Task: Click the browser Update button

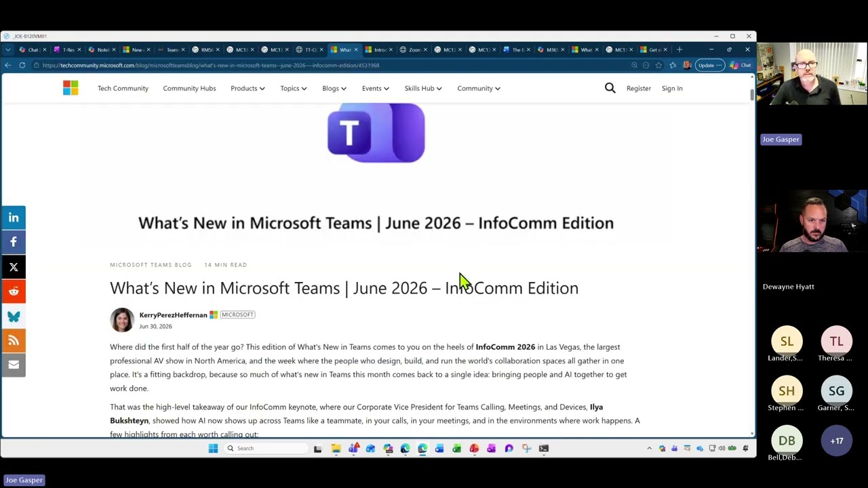Action: tap(709, 65)
